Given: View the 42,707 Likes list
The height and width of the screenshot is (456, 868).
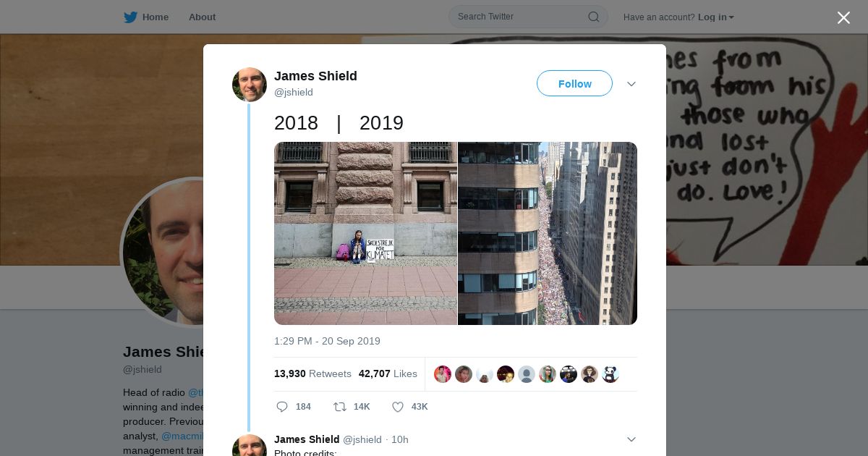Looking at the screenshot, I should click(x=388, y=374).
